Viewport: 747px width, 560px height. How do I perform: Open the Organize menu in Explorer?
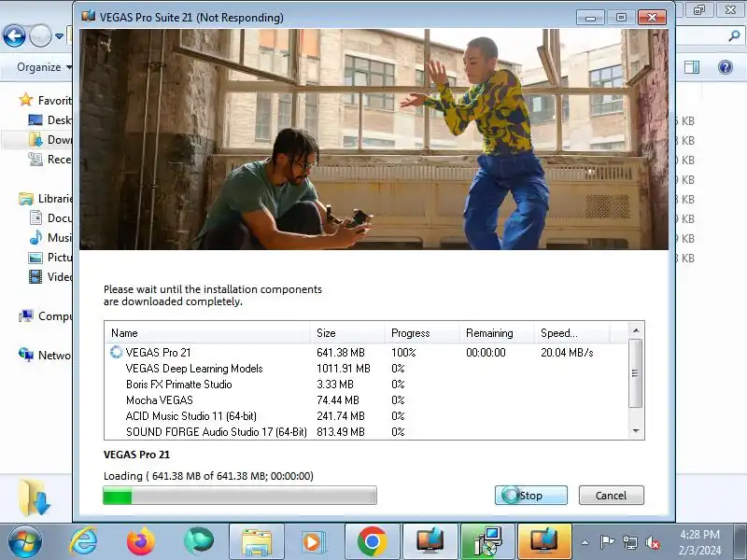pyautogui.click(x=43, y=67)
